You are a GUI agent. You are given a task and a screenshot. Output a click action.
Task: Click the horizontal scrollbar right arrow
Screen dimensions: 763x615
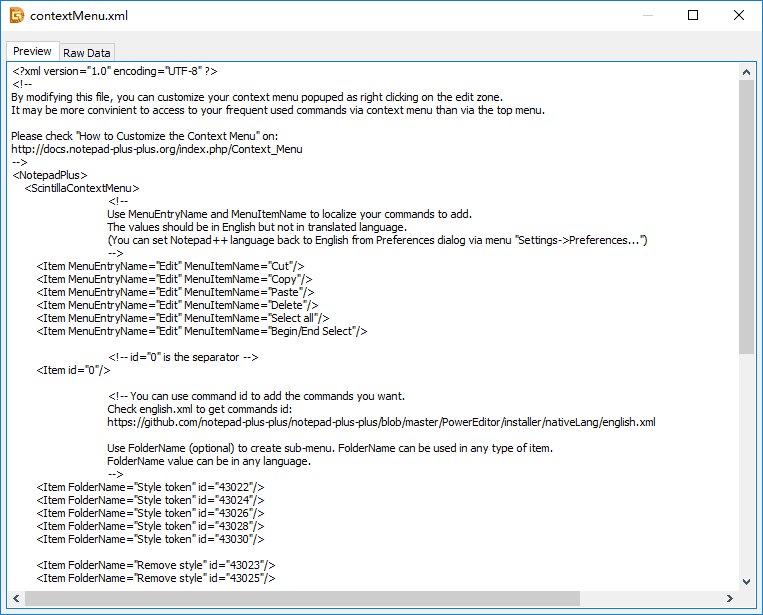point(730,598)
